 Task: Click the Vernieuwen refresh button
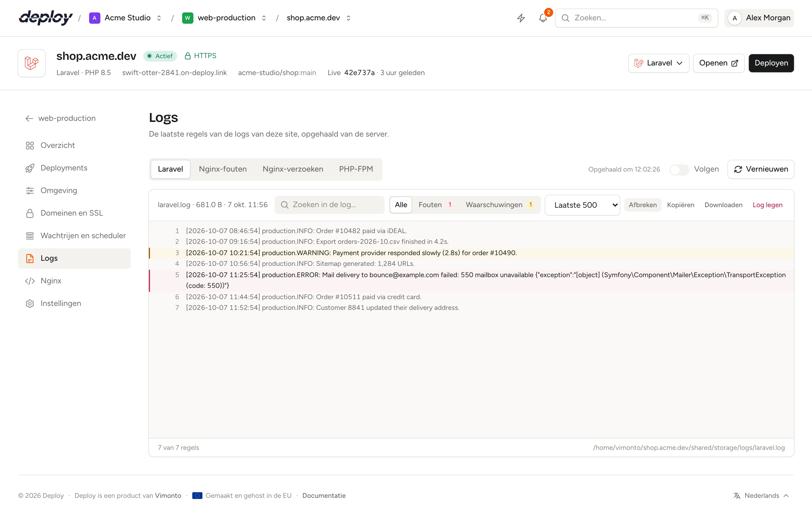pos(761,169)
